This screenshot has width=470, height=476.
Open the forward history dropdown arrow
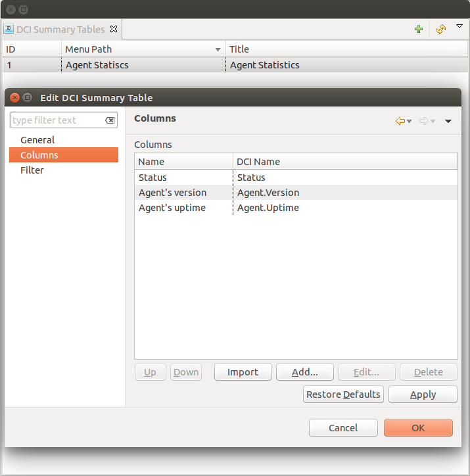pyautogui.click(x=433, y=121)
